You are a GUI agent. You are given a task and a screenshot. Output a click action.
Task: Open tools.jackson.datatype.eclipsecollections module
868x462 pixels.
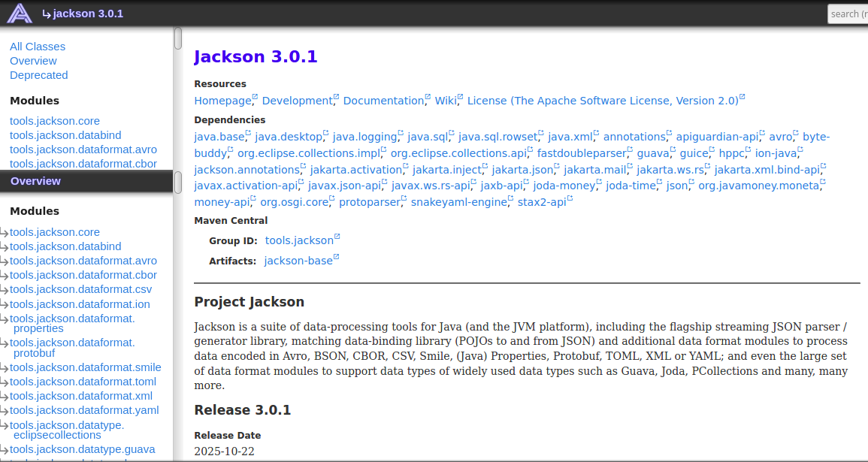click(x=67, y=430)
